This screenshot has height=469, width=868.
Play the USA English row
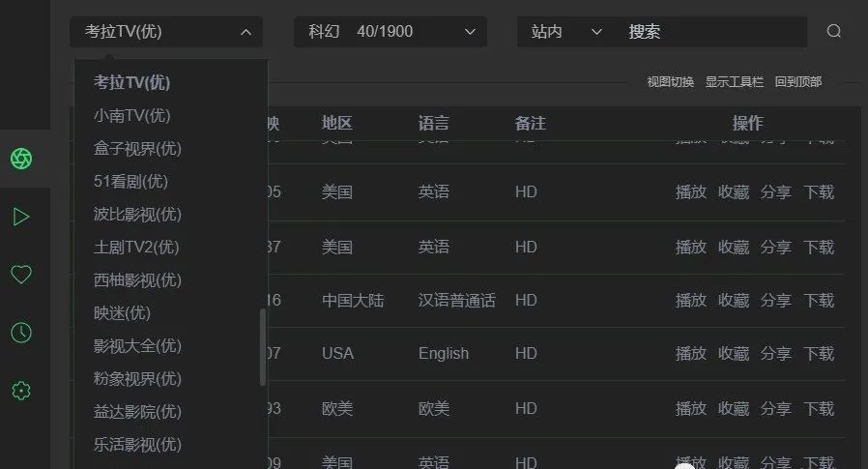[691, 353]
